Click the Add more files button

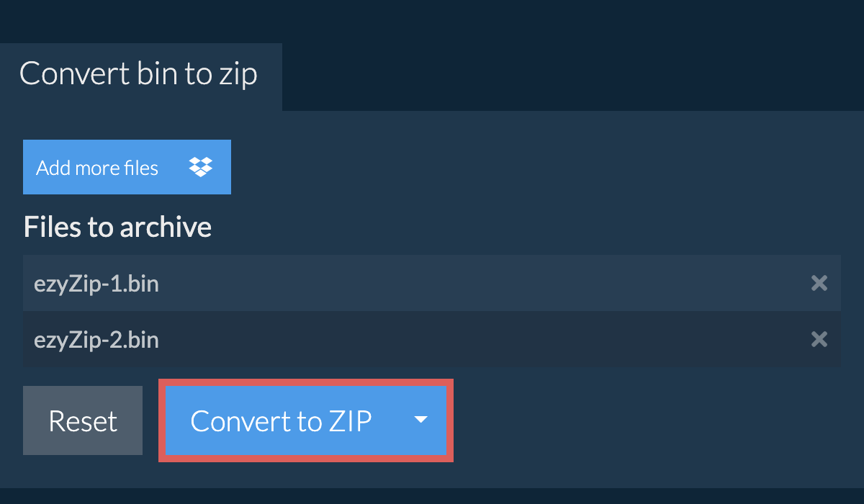point(127,167)
